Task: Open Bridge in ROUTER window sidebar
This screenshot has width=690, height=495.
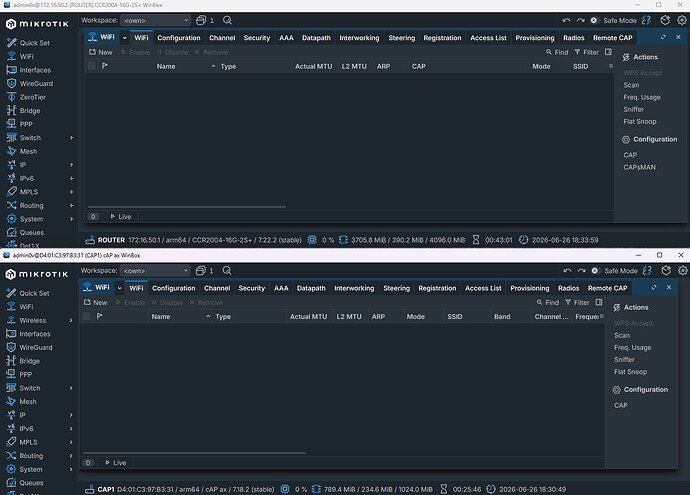Action: click(23, 110)
